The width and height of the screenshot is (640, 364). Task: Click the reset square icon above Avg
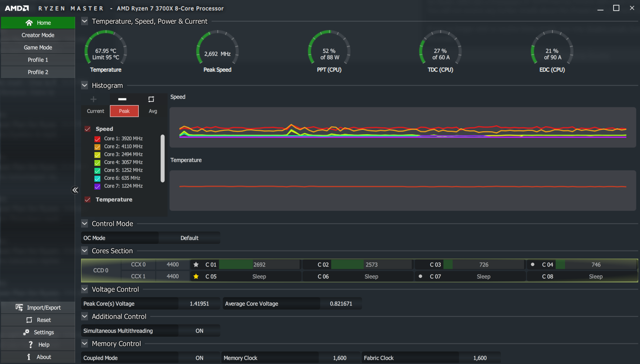pos(151,99)
